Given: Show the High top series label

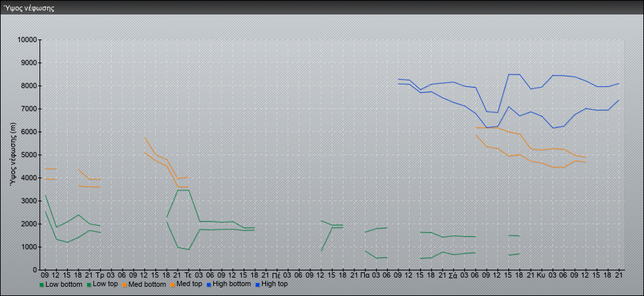Looking at the screenshot, I should pos(275,284).
